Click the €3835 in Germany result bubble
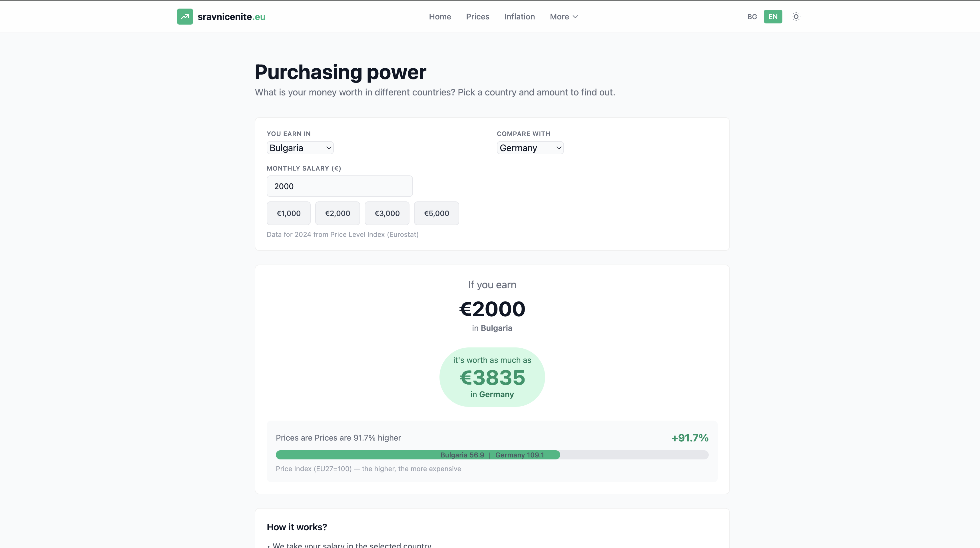This screenshot has height=548, width=980. [x=492, y=377]
